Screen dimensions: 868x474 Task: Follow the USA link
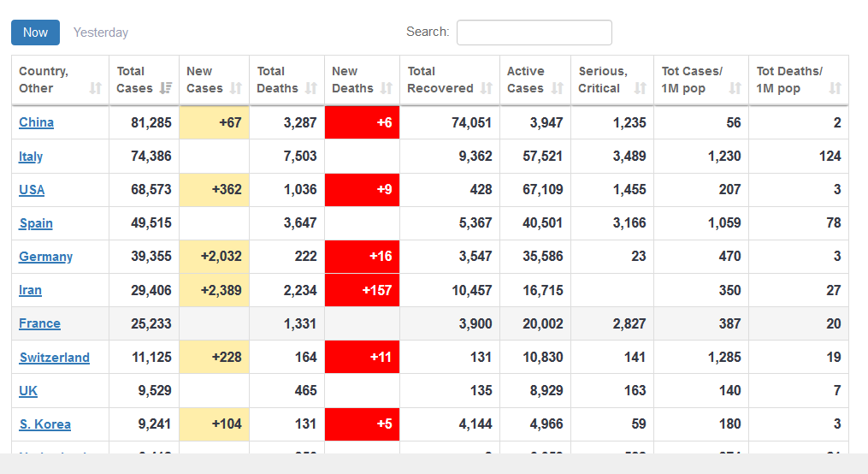[x=32, y=190]
